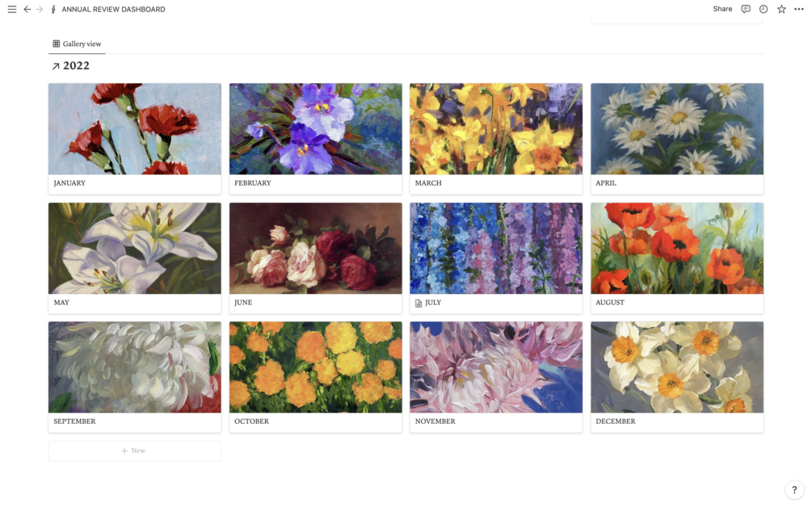Image resolution: width=812 pixels, height=507 pixels.
Task: Open the FEBRUARY violets thumbnail
Action: (315, 129)
